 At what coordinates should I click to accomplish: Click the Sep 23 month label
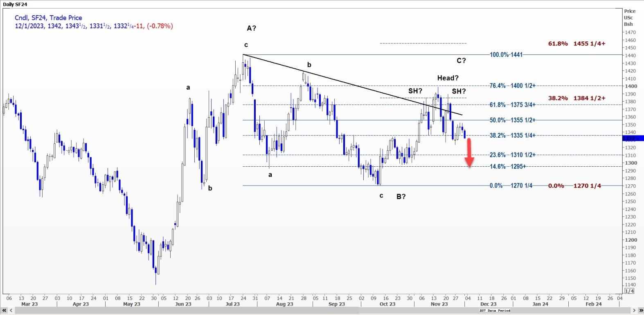pos(337,304)
